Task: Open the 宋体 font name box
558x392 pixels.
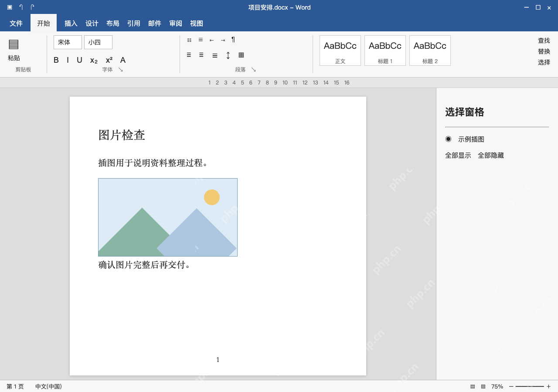Action: tap(68, 42)
